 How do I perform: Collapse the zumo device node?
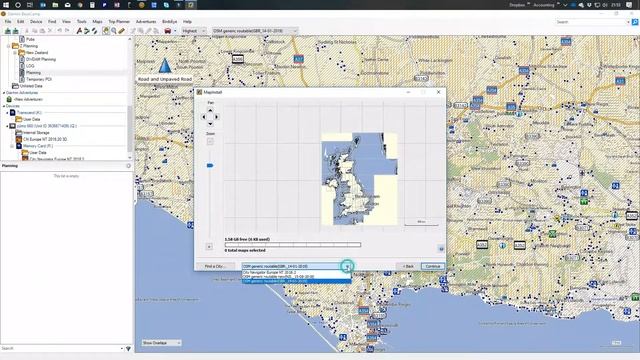coord(7,126)
